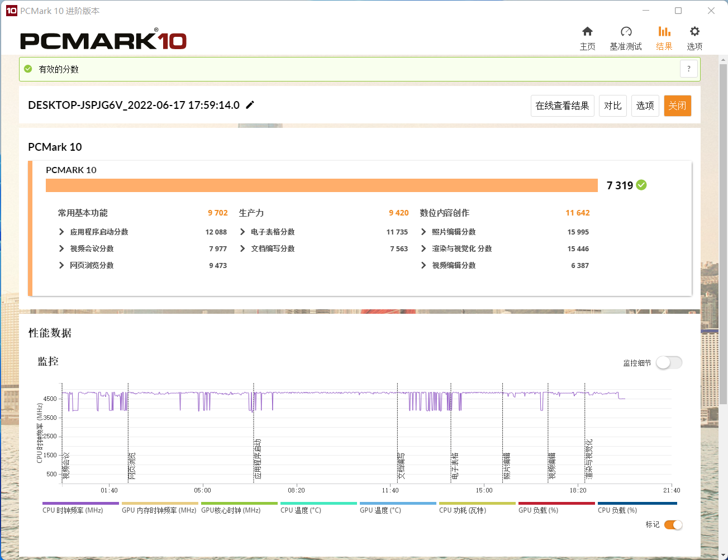Maximize the PCMark 10 window
728x560 pixels.
coord(678,11)
